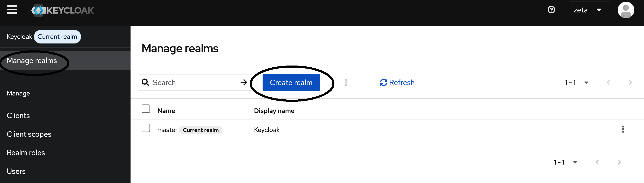Click the Keycloak logo
The width and height of the screenshot is (644, 183).
point(62,10)
